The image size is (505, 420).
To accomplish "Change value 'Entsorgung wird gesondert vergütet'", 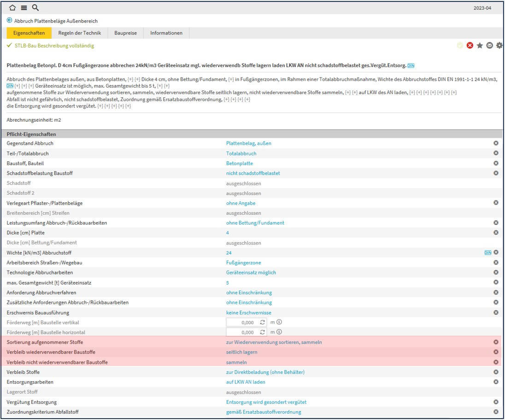I will coord(266,402).
